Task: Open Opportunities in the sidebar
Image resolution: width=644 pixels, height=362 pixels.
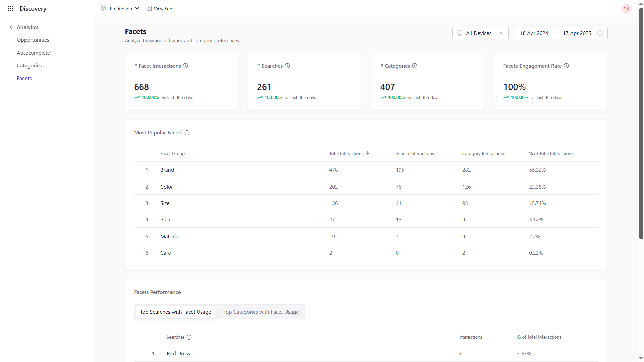Action: (x=33, y=40)
